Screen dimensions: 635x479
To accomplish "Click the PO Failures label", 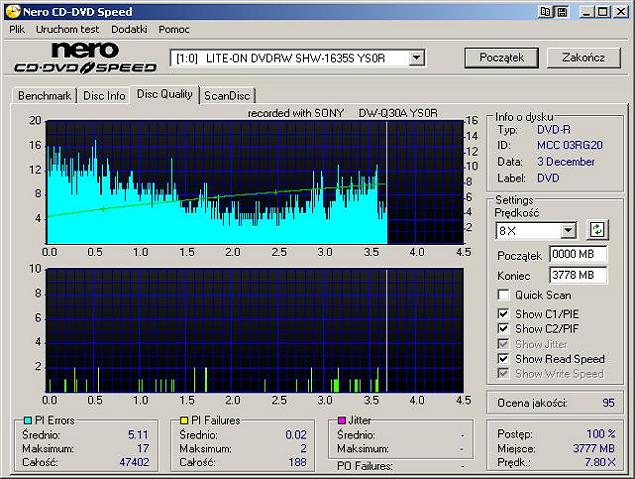I will 364,466.
